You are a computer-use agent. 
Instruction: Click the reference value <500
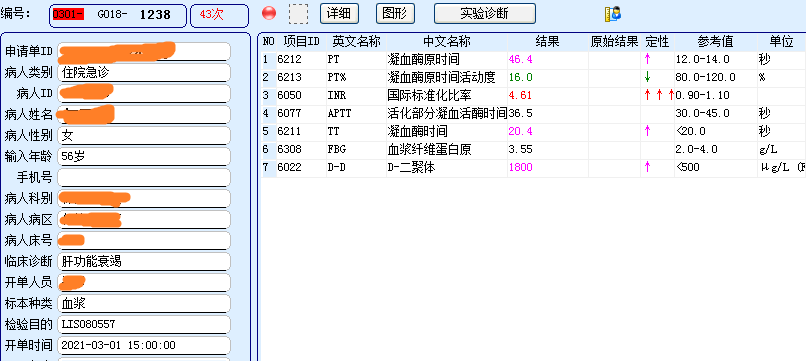687,167
